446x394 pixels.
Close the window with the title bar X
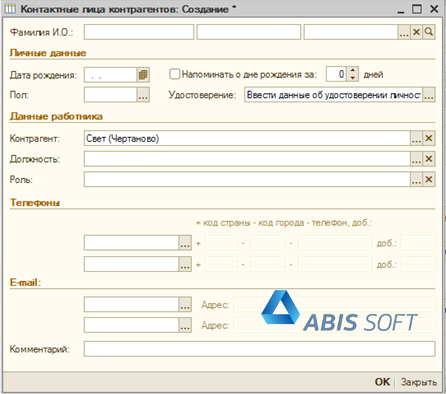click(x=434, y=9)
